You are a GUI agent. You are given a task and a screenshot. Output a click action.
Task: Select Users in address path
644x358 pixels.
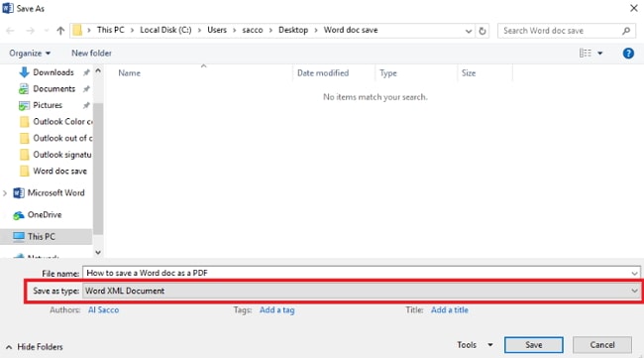pyautogui.click(x=217, y=30)
